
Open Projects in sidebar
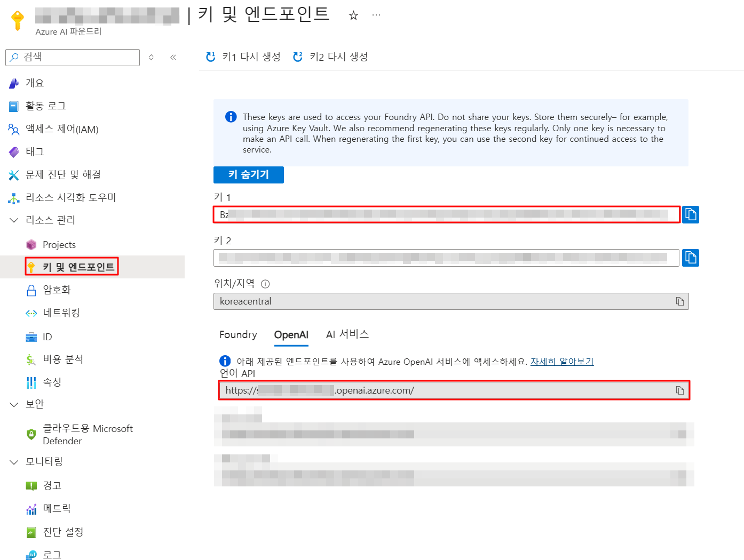[59, 244]
